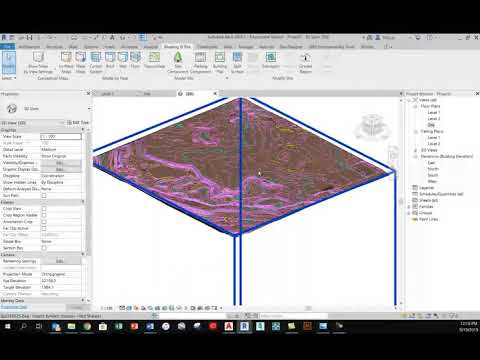
Task: Select Legends in the Project Browser
Action: pos(427,188)
